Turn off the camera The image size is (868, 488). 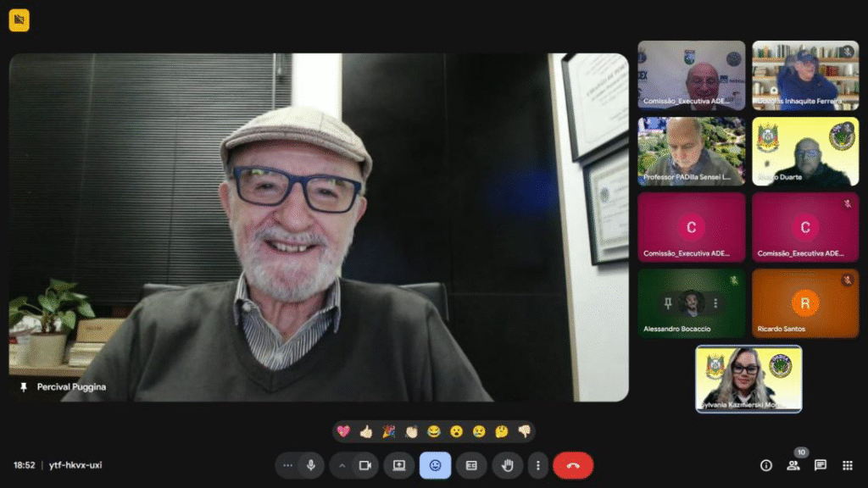[365, 465]
